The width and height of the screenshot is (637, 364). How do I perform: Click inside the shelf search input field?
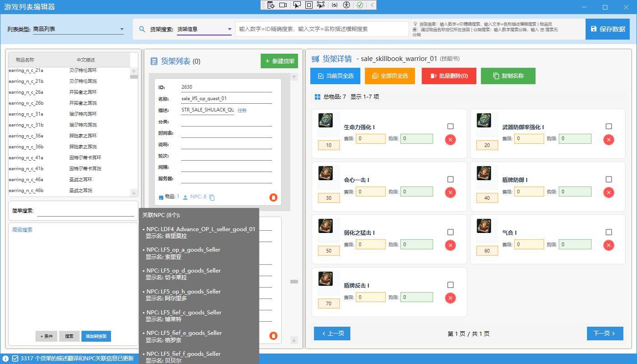[x=318, y=29]
